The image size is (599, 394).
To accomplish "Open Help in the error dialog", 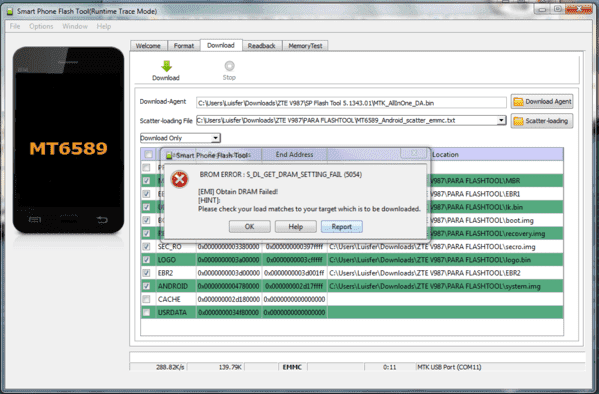I will coord(295,227).
